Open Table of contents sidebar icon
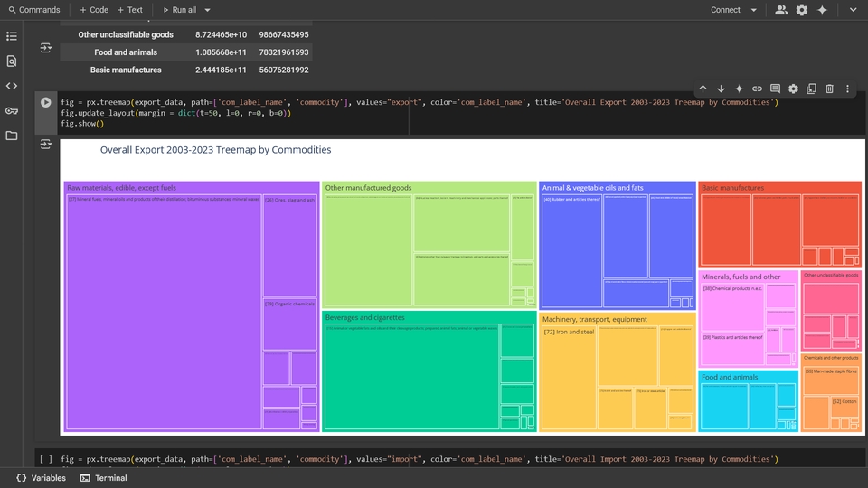This screenshot has height=488, width=868. click(x=12, y=36)
